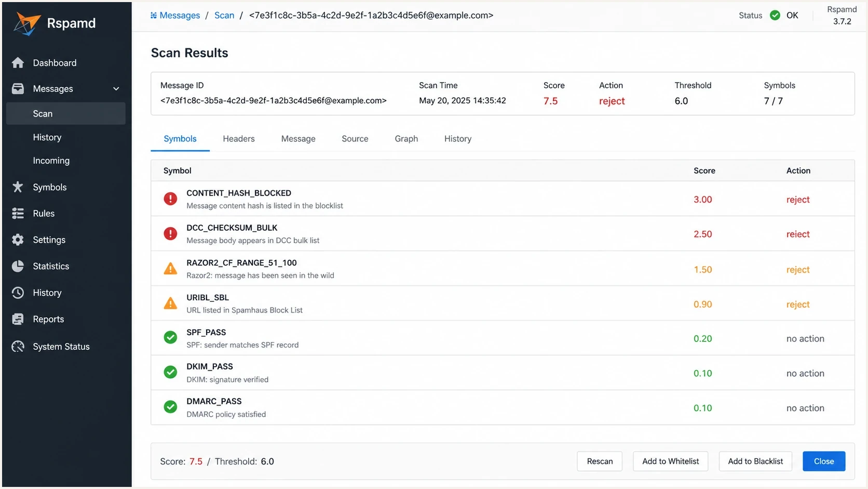Viewport: 868px width, 489px height.
Task: Click the Statistics pie chart icon
Action: tap(18, 266)
